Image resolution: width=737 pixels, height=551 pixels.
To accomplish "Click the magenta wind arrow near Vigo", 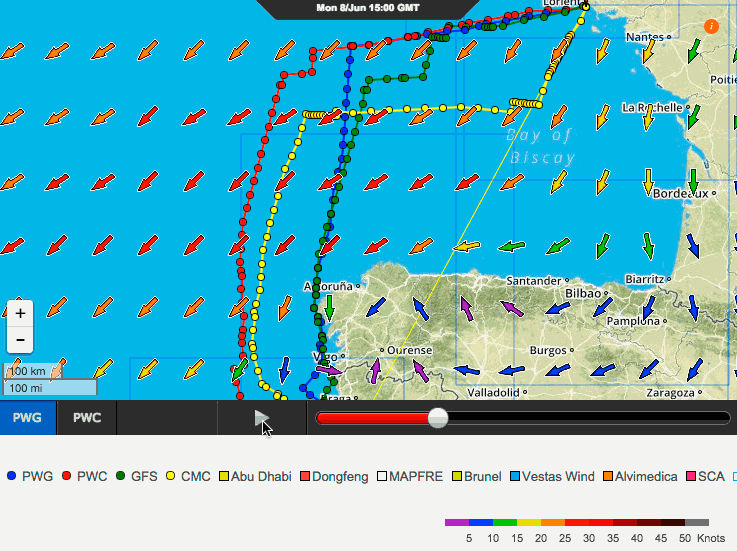I will pos(329,370).
